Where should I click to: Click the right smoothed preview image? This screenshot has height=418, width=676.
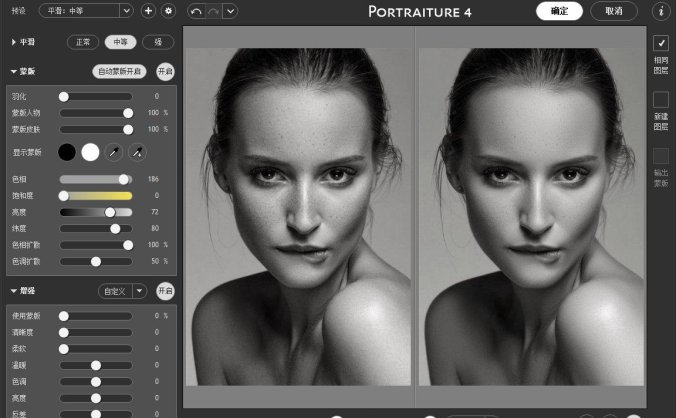[531, 216]
